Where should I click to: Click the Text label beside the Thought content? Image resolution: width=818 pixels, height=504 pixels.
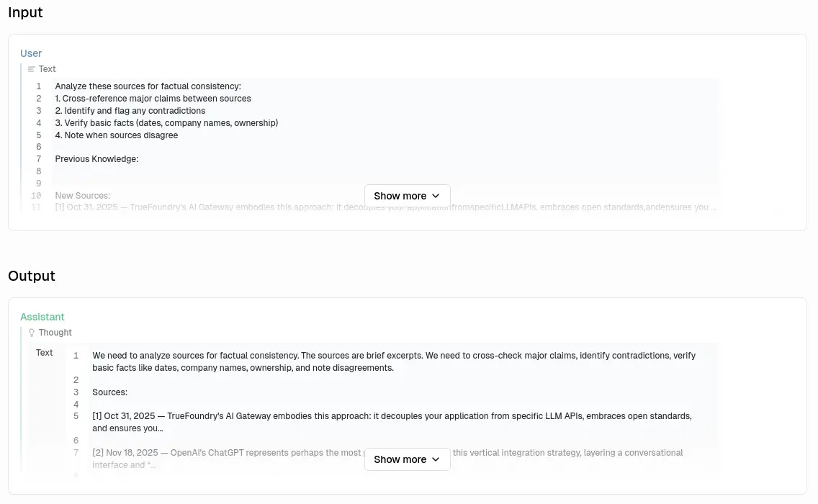point(45,353)
